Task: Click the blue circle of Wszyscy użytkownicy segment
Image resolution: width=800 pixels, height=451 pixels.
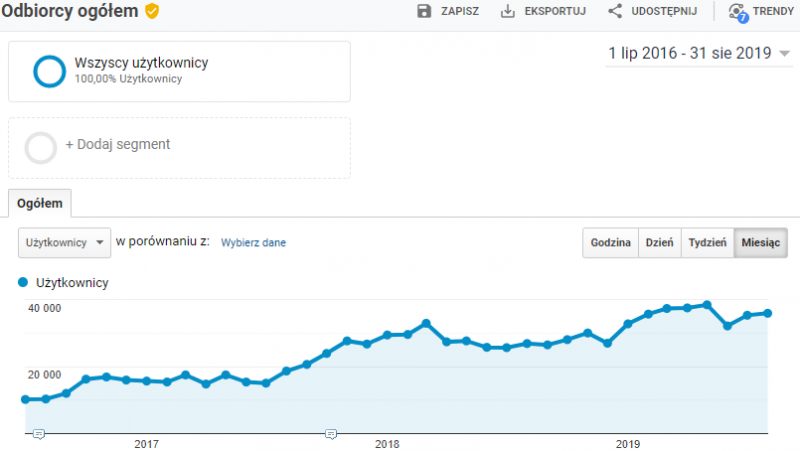Action: coord(48,71)
